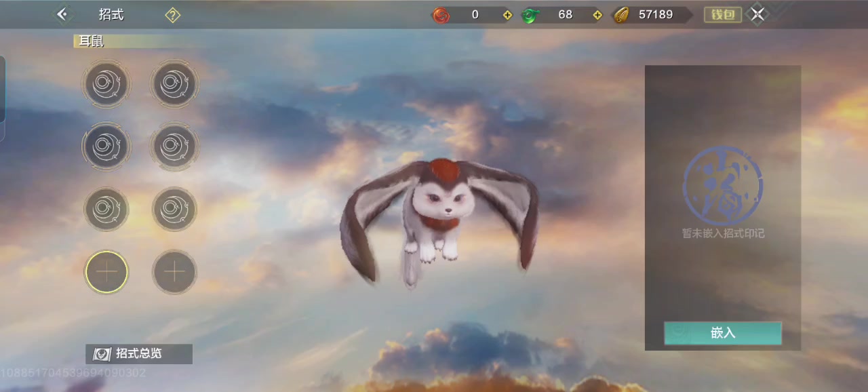Select the unhighlighted empty plus skill slot

174,272
